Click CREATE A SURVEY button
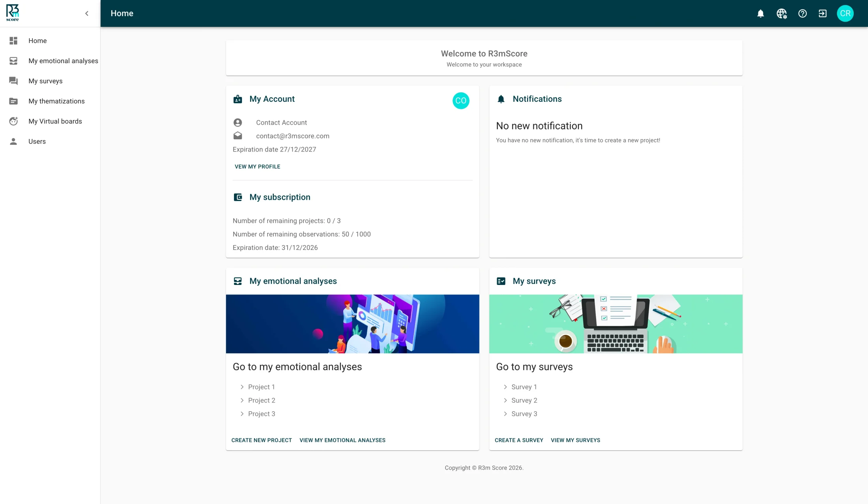Screen dimensions: 868x504 pyautogui.click(x=519, y=440)
